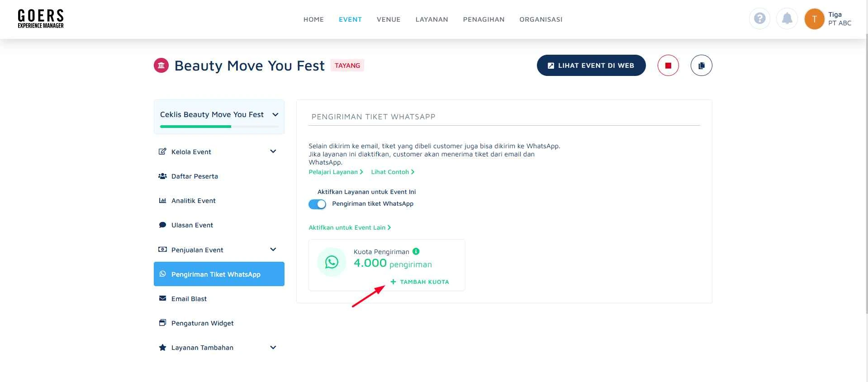Click the Beauty Move You Fest title
This screenshot has width=868, height=382.
point(250,66)
